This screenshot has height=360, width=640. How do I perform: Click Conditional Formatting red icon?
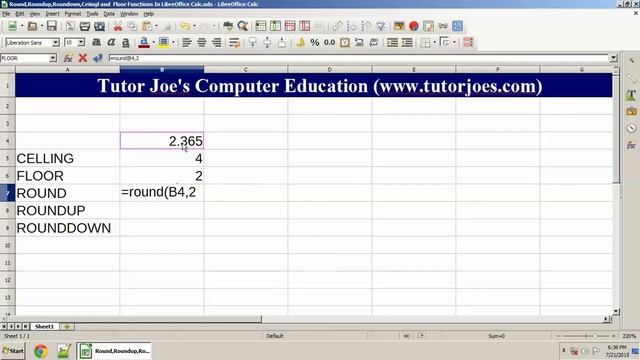pos(468,42)
